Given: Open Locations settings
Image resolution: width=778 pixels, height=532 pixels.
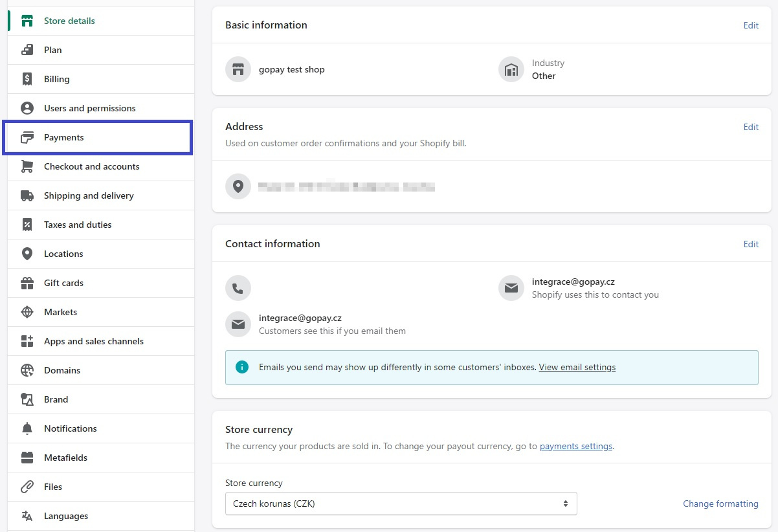Looking at the screenshot, I should [x=101, y=254].
